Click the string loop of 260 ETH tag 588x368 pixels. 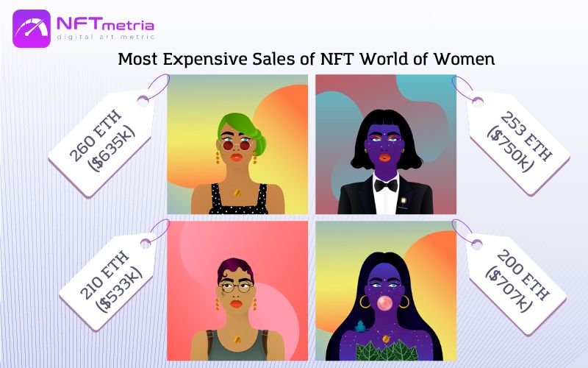point(157,87)
